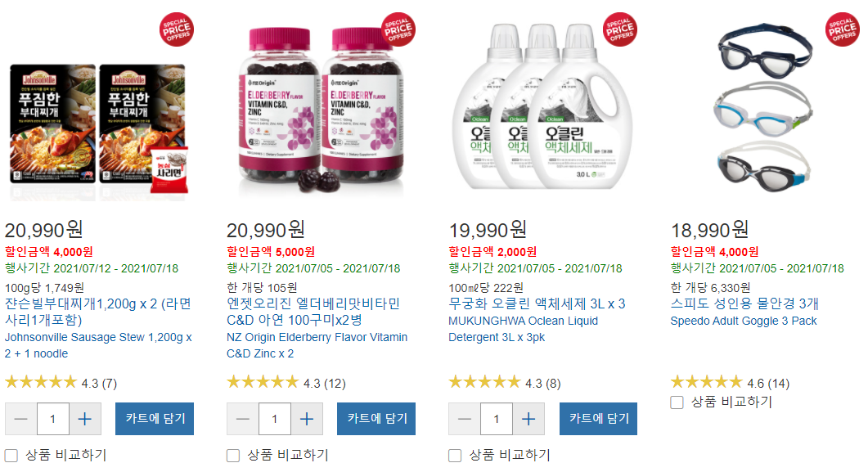Decrease quantity for Oclean Liquid Detergent
Image resolution: width=868 pixels, height=472 pixels.
tap(465, 419)
